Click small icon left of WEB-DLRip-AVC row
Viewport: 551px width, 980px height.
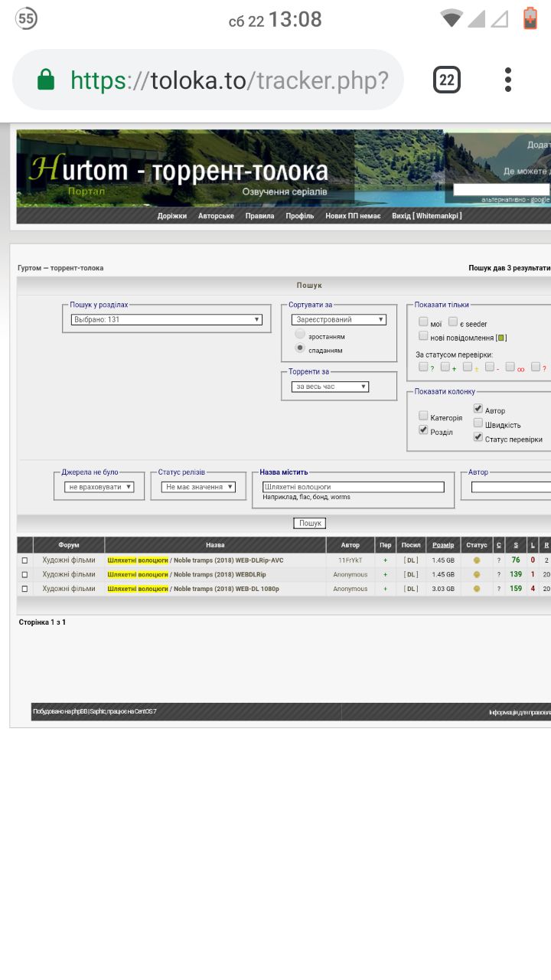[x=24, y=560]
